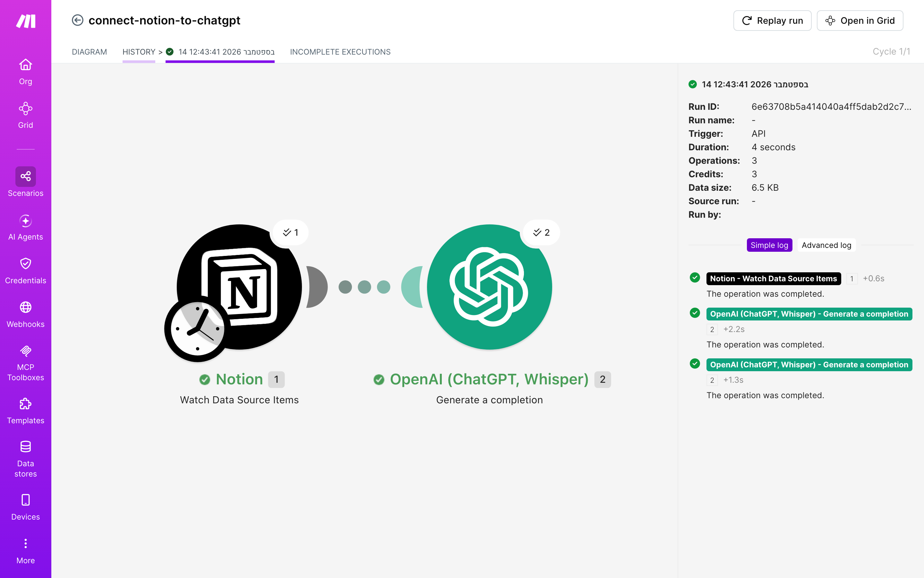Image resolution: width=924 pixels, height=578 pixels.
Task: Open Scenarios in the sidebar
Action: [26, 182]
